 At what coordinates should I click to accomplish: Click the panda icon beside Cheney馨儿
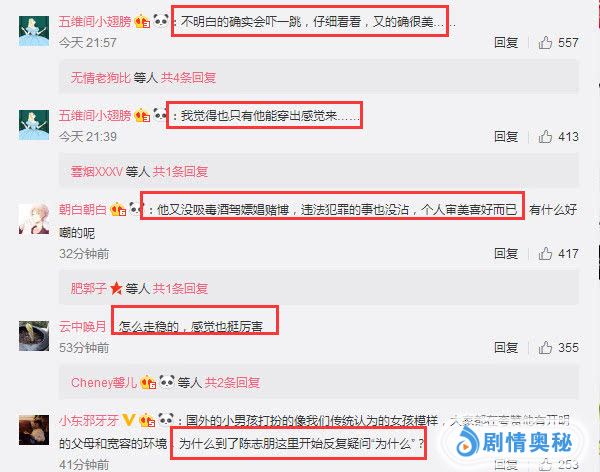click(x=166, y=381)
